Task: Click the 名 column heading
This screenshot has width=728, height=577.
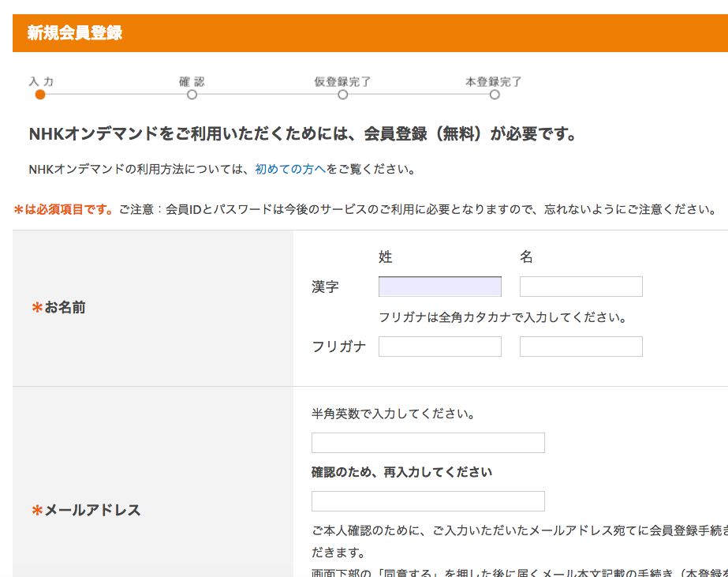Action: point(526,257)
